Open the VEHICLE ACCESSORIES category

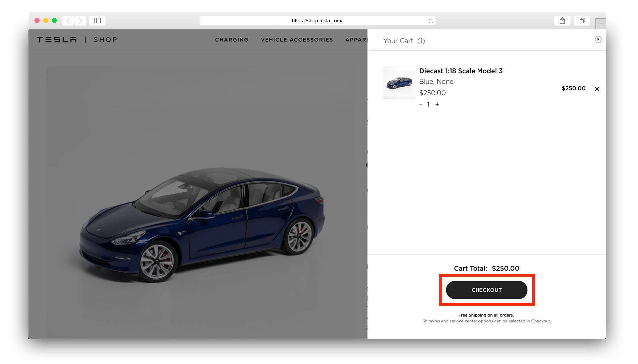click(x=297, y=40)
